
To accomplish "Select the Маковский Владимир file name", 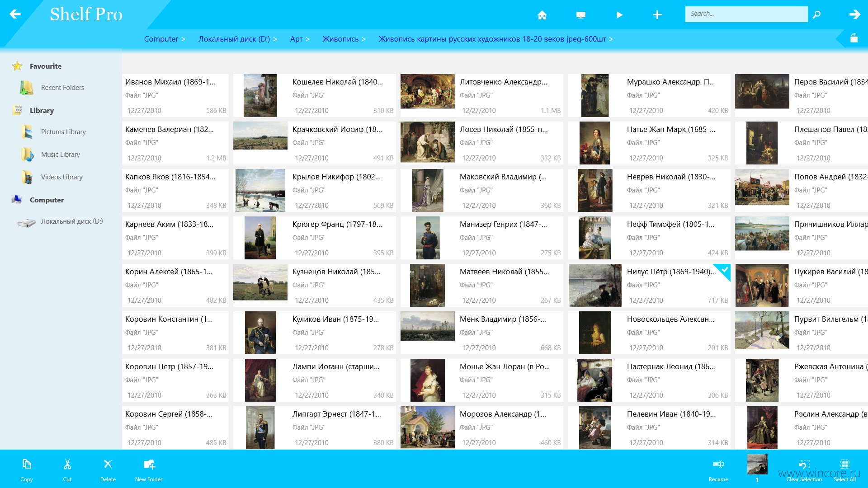I will (x=503, y=177).
